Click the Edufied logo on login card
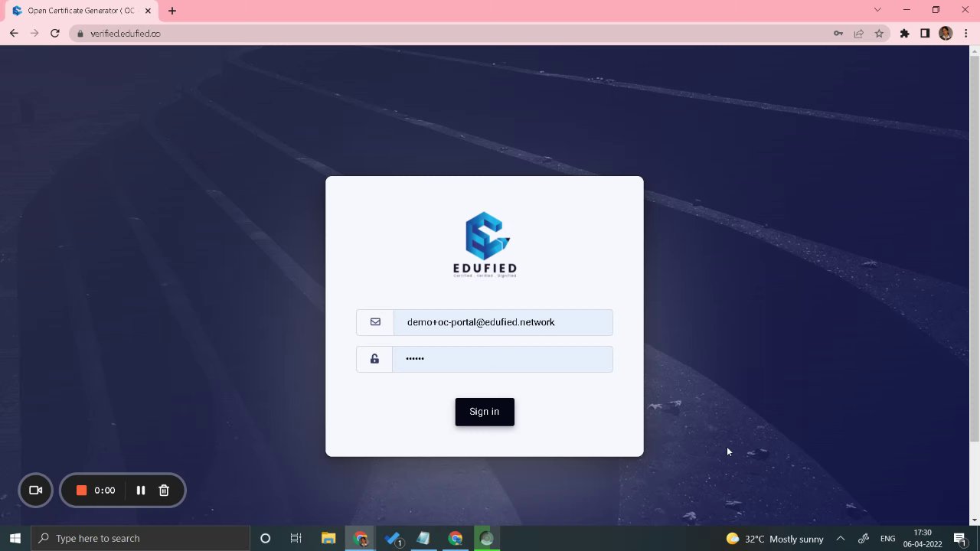Viewport: 980px width, 551px height. 485,244
